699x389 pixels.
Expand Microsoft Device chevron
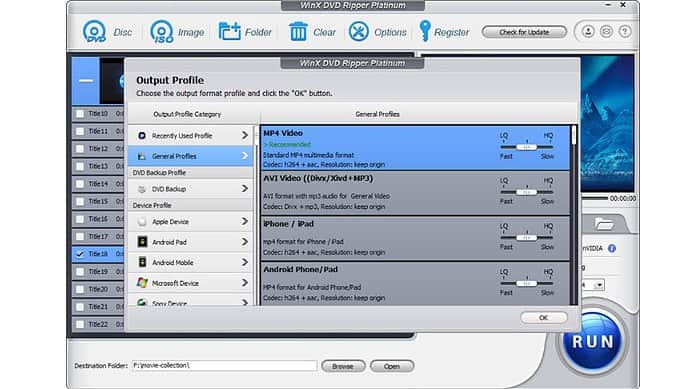(x=245, y=283)
